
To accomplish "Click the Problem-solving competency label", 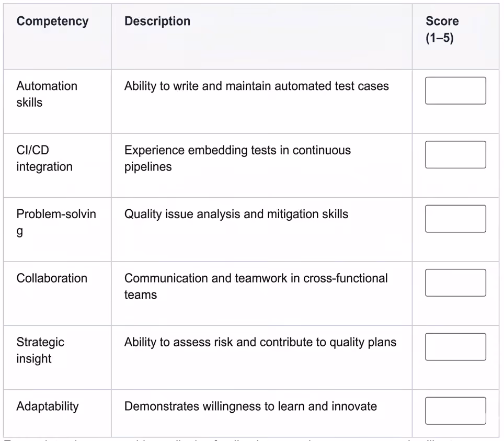I will coord(56,222).
